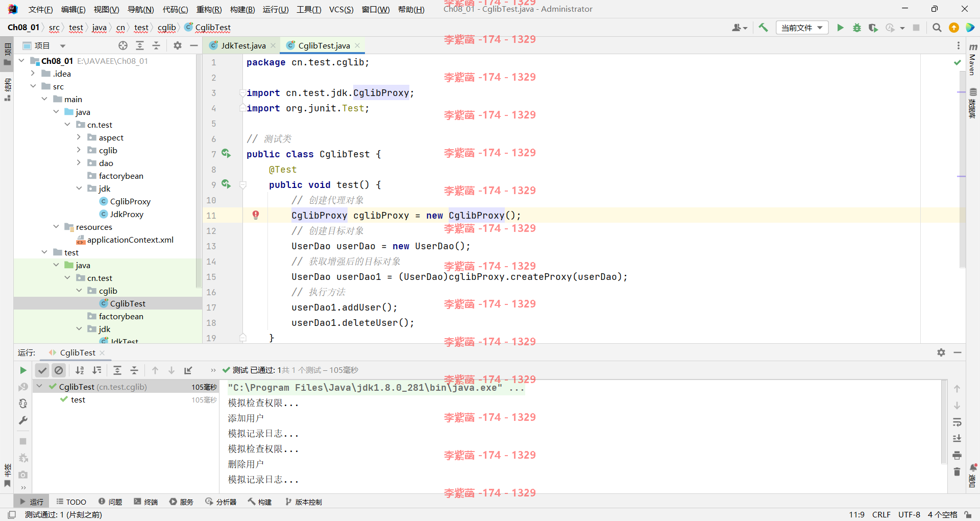Print the console output
The height and width of the screenshot is (521, 980).
coord(957,455)
